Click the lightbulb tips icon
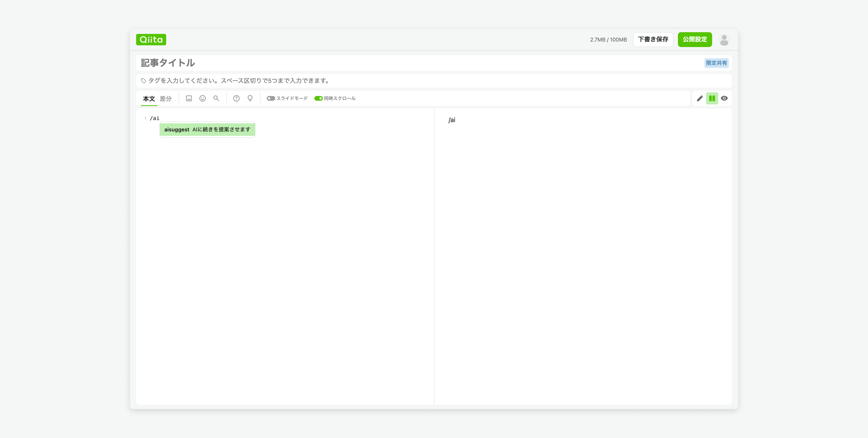 tap(250, 98)
